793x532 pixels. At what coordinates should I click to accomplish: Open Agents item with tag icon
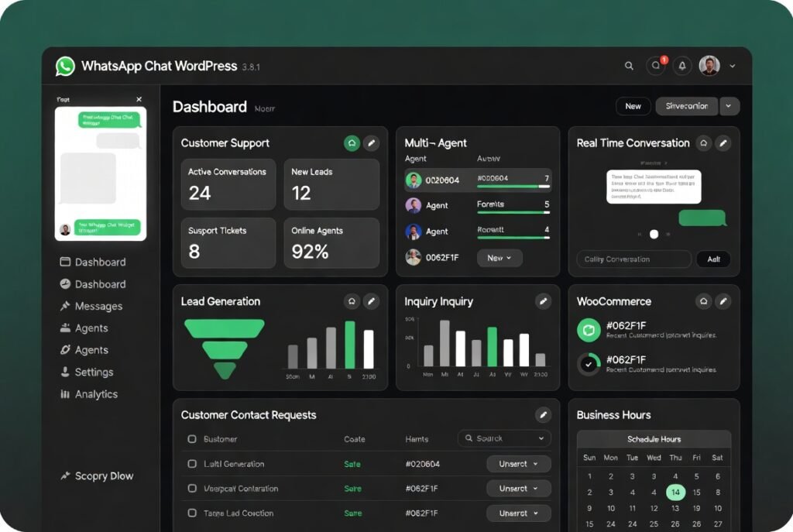point(84,350)
